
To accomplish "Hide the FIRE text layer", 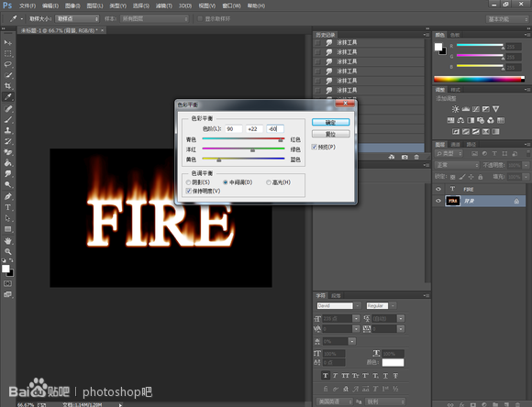I will pyautogui.click(x=438, y=189).
